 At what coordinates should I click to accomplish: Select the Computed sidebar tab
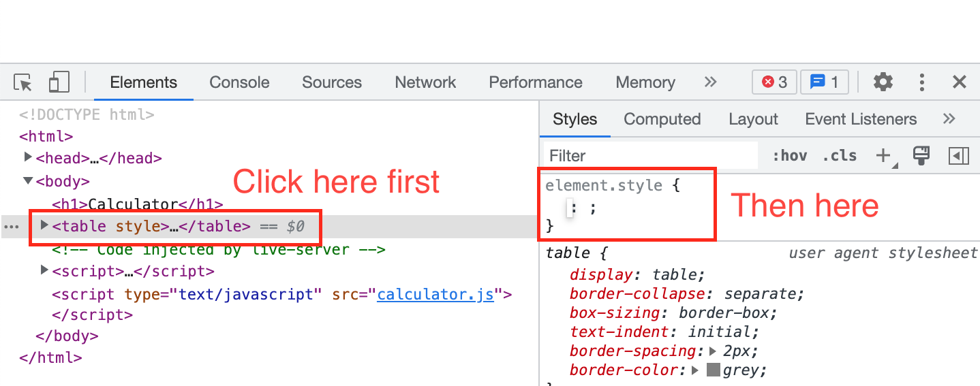click(x=662, y=119)
